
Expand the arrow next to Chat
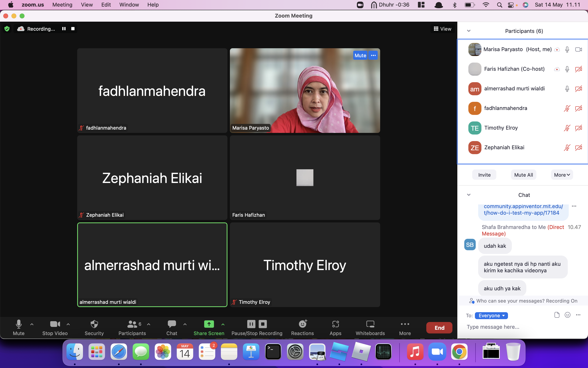(185, 324)
